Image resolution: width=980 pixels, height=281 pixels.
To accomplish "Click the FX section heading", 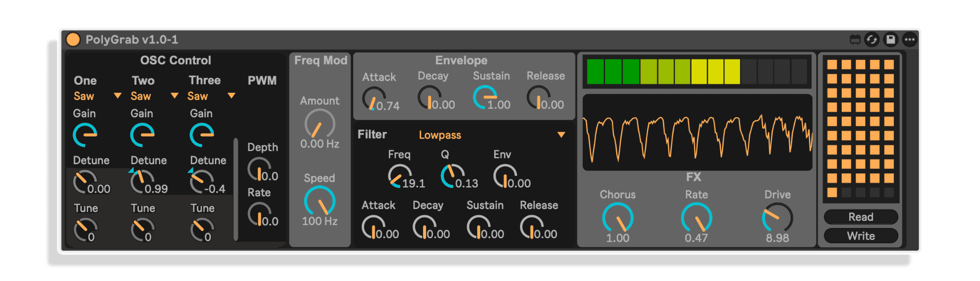I will 693,177.
